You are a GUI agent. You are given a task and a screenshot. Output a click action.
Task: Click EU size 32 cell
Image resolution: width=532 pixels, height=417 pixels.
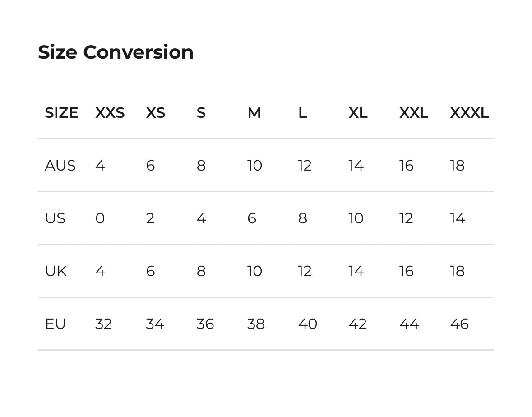click(x=103, y=324)
